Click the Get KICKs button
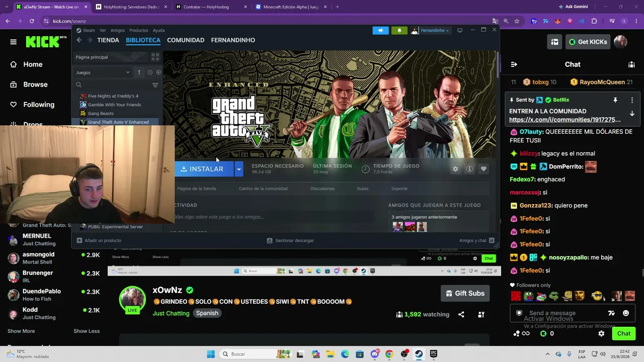644x362 pixels. coord(588,42)
